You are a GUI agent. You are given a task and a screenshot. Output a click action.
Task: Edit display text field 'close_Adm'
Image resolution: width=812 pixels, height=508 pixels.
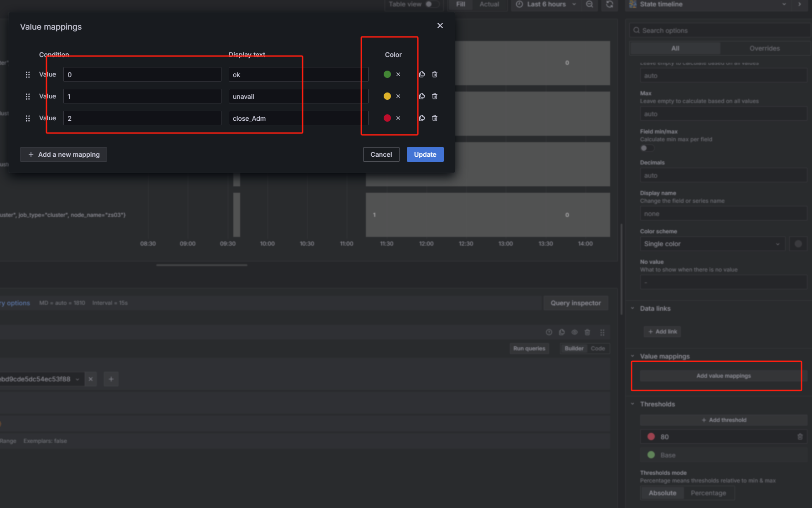(x=298, y=118)
